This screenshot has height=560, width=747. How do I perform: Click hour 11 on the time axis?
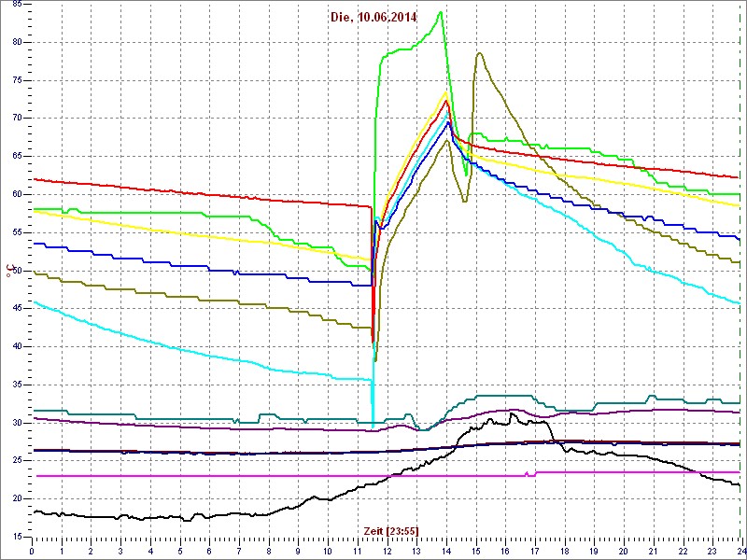coord(358,551)
